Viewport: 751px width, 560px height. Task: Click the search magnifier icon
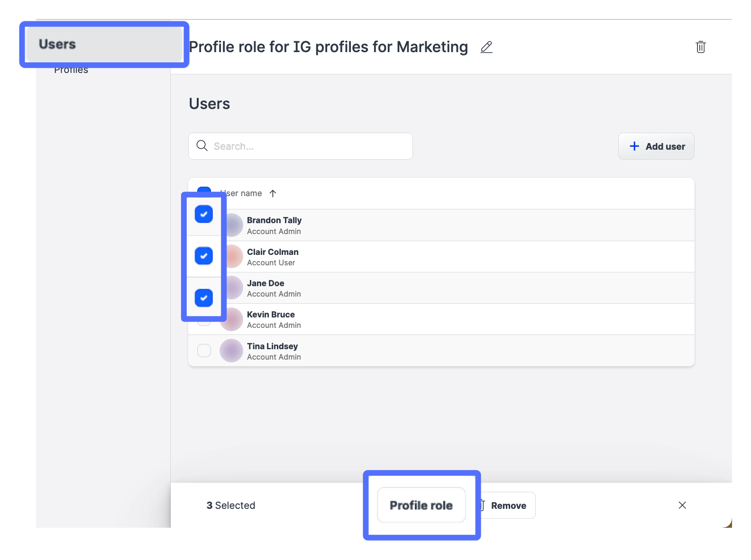pyautogui.click(x=202, y=146)
